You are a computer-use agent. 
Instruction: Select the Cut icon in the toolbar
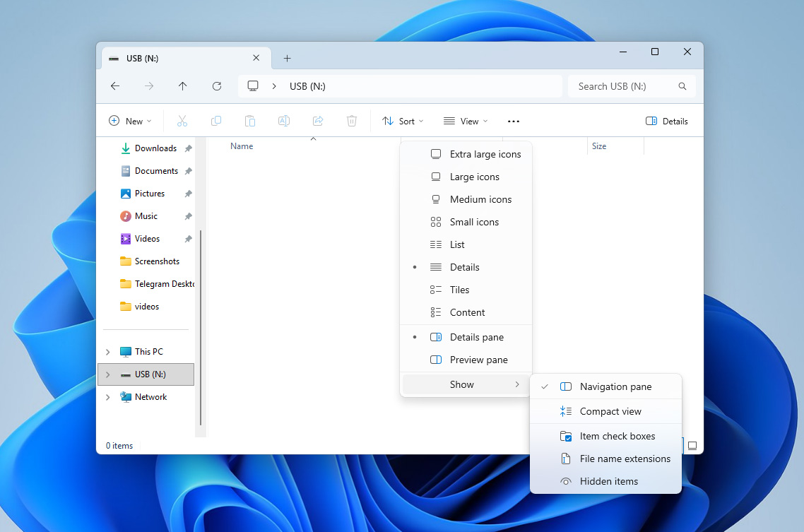(x=182, y=120)
